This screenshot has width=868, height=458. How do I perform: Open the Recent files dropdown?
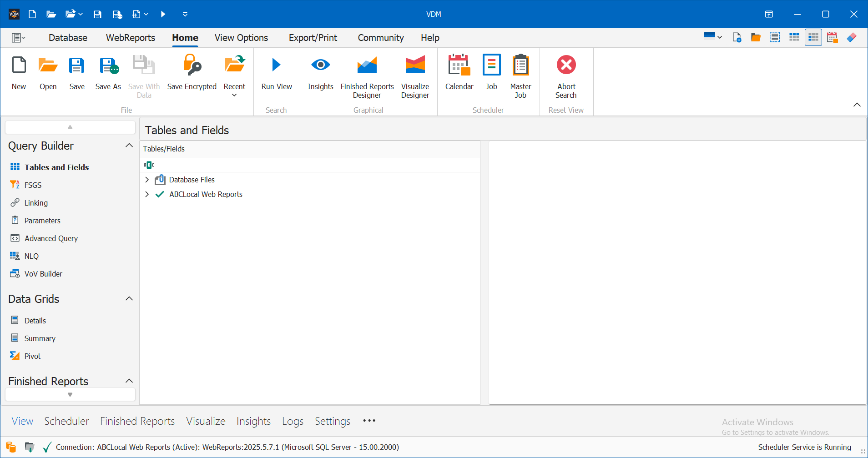[234, 95]
